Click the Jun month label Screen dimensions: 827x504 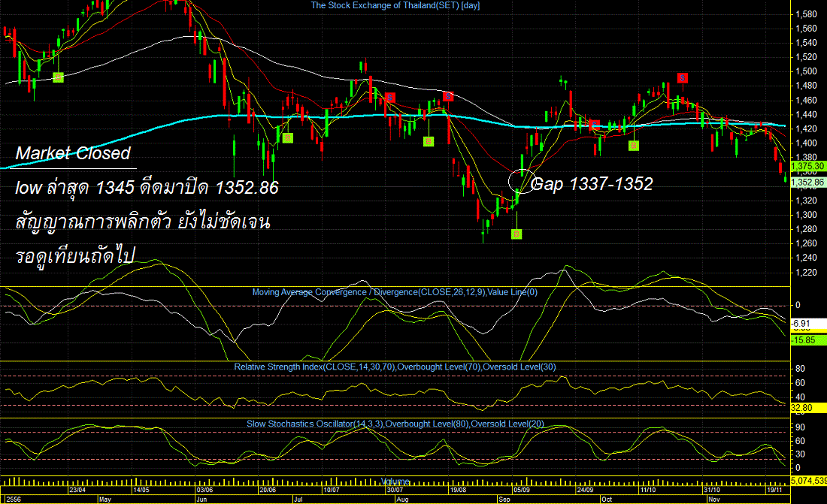(201, 499)
